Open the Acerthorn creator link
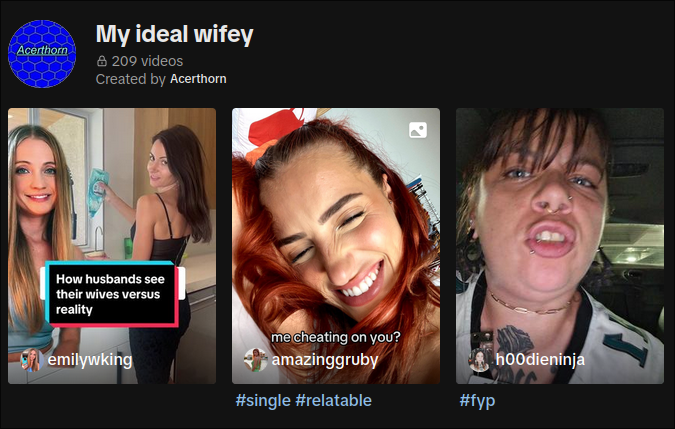This screenshot has height=429, width=675. tap(198, 79)
